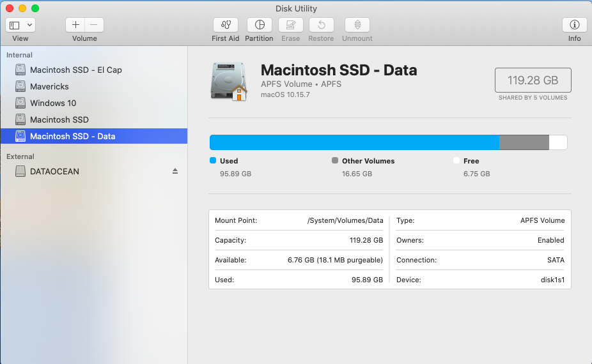Close the Disk Utility window
Viewport: 592px width, 364px height.
pos(10,8)
